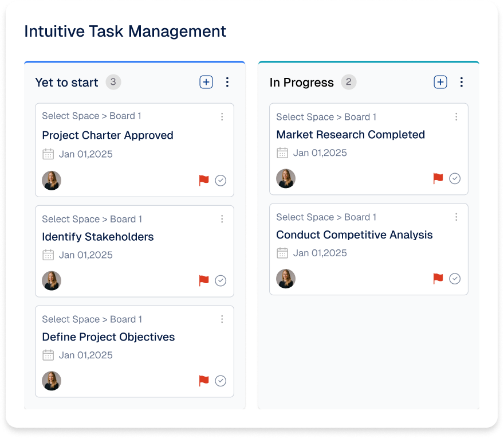Mark Project Charter Approved as complete

pyautogui.click(x=220, y=180)
